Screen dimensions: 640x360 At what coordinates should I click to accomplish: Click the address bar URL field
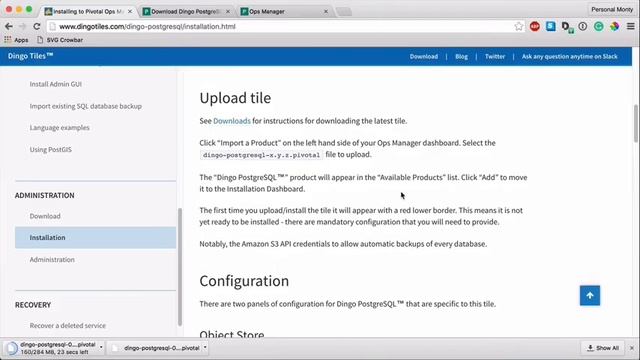coord(282,27)
